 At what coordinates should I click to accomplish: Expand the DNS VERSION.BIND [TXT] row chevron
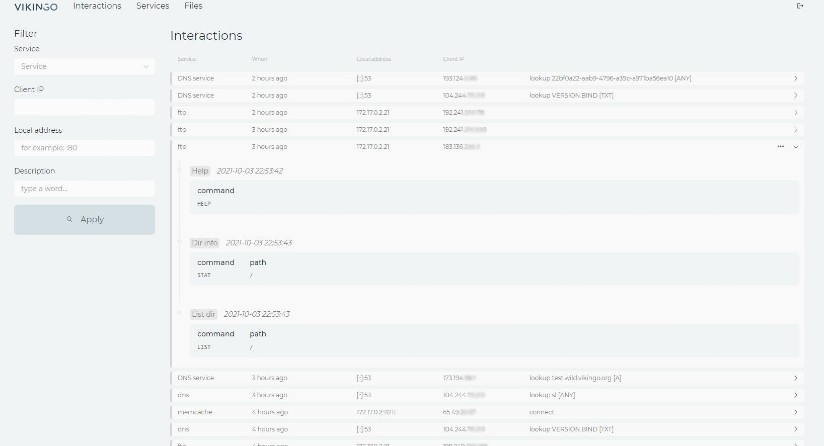pos(796,96)
